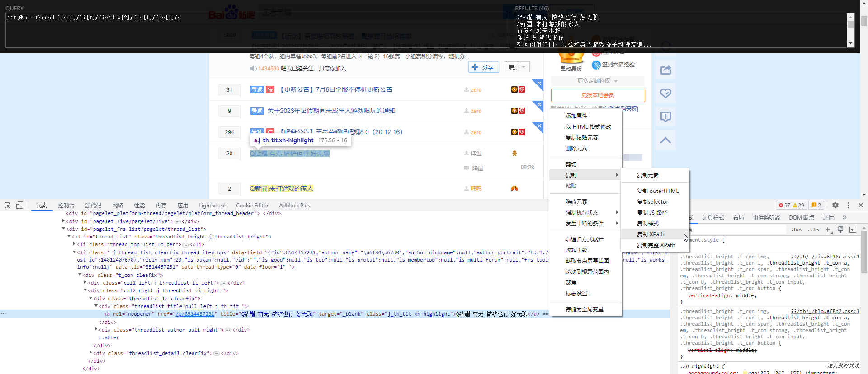The width and height of the screenshot is (868, 374).
Task: Open the 展开 dropdown button
Action: pos(516,67)
